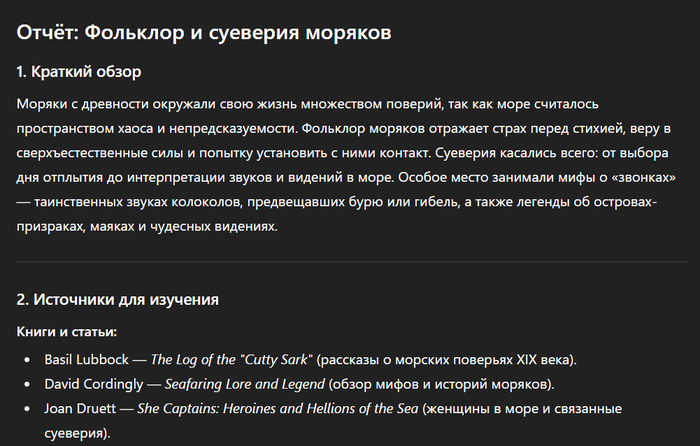Click the first word "Моряки" of the overview paragraph
The image size is (700, 446).
(x=44, y=104)
